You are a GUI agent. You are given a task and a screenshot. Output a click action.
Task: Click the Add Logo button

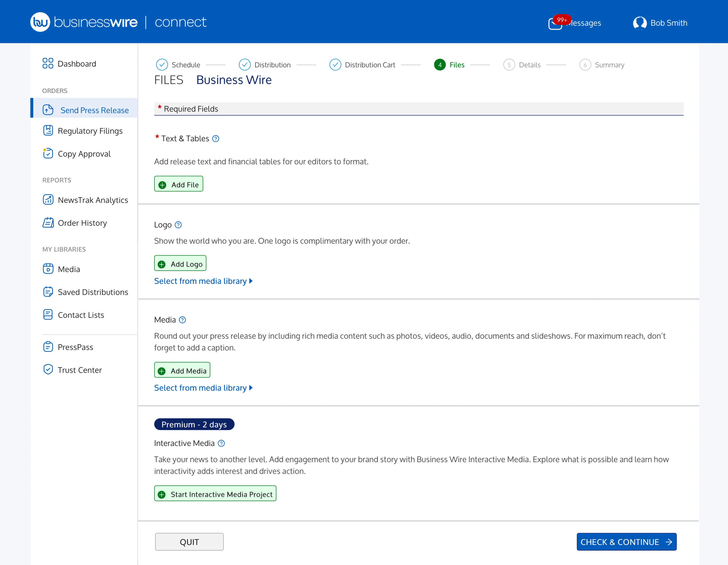point(180,263)
